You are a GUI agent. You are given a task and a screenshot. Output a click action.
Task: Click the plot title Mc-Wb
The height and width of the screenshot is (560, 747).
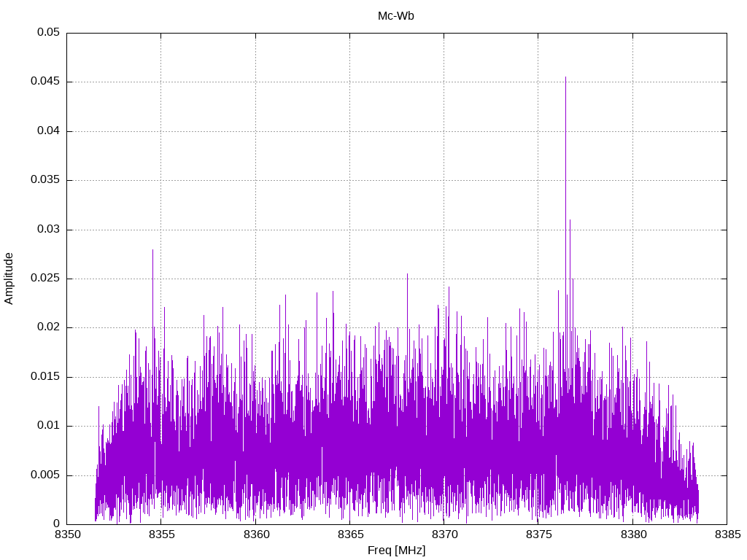[395, 16]
